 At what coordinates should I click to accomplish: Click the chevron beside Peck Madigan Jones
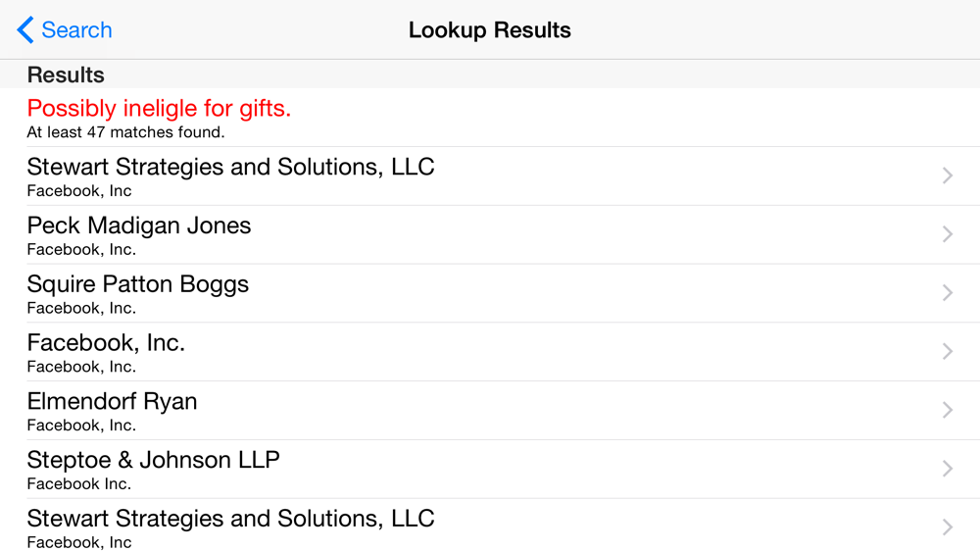(947, 234)
